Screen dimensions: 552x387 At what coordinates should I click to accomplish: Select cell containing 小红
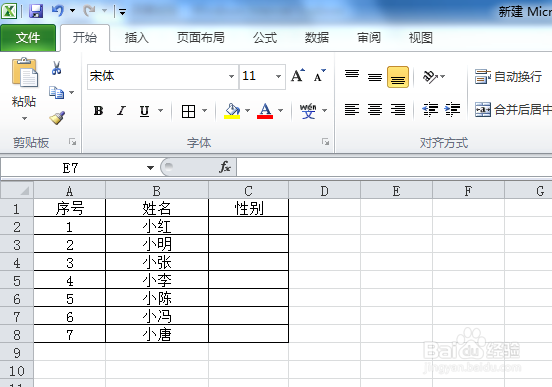point(157,226)
